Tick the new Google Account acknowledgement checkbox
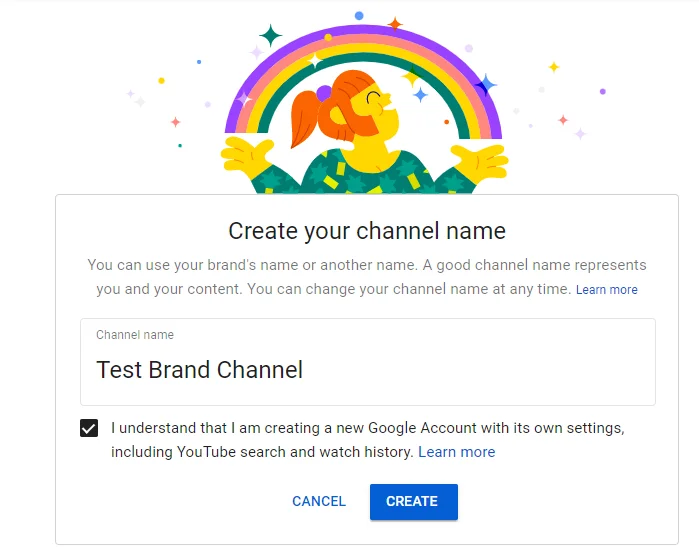Viewport: 699px width, 554px height. tap(89, 428)
